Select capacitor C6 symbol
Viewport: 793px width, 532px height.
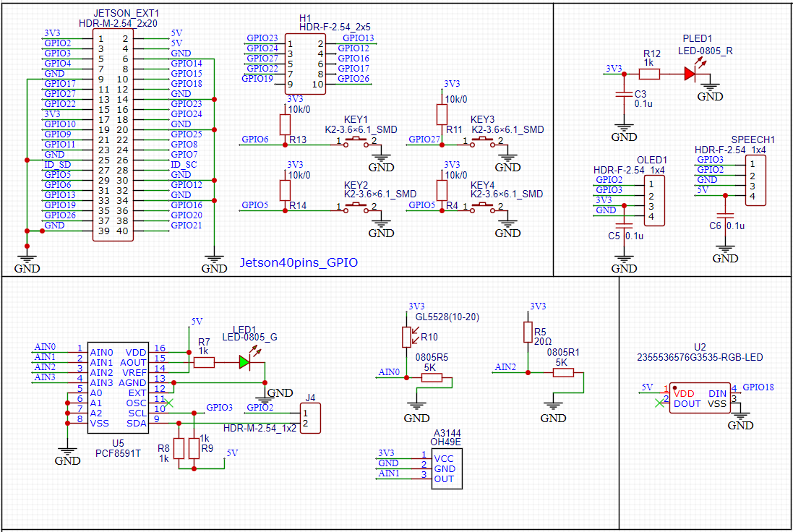(725, 216)
